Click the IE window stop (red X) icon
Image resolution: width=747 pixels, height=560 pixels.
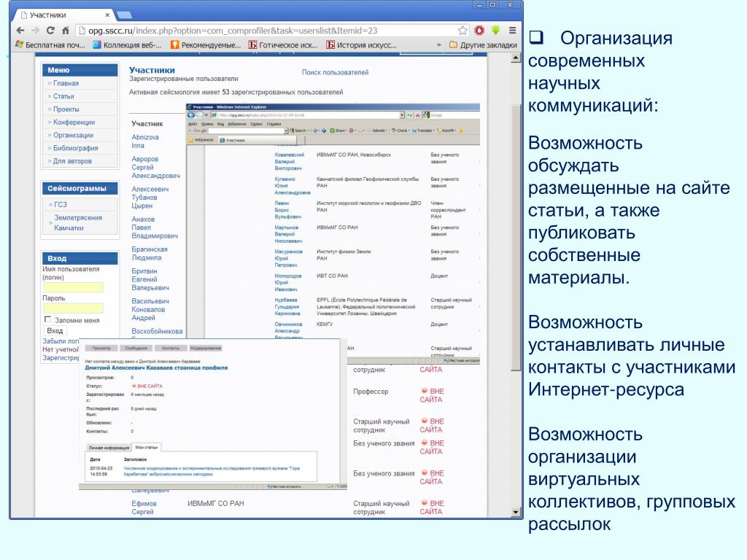417,115
